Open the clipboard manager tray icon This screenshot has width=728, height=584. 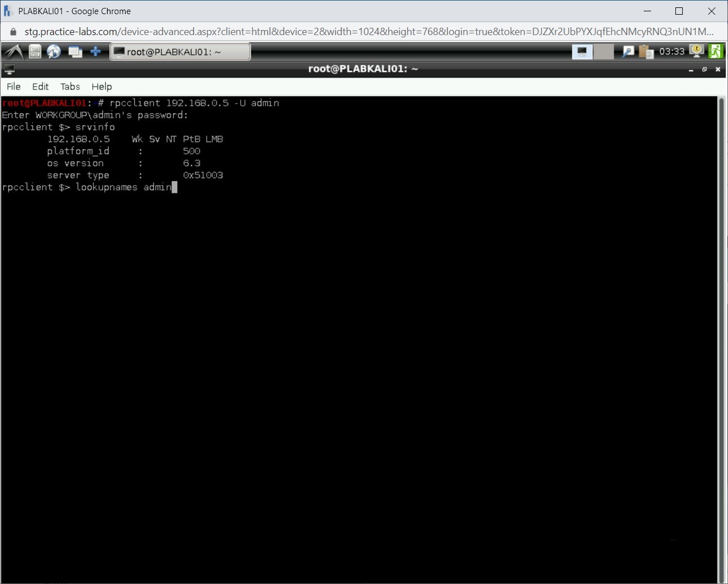[646, 52]
